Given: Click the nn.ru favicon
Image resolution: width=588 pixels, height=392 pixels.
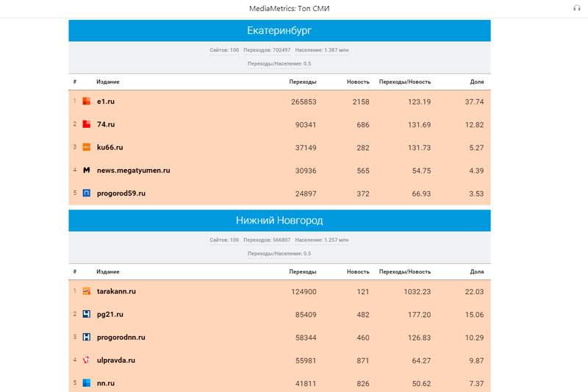Looking at the screenshot, I should pyautogui.click(x=87, y=383).
